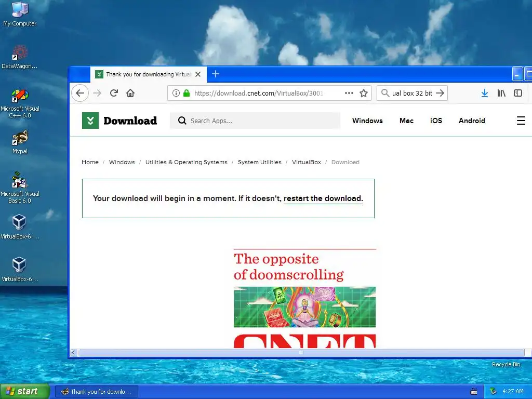This screenshot has width=532, height=399.
Task: Reload the current page
Action: pyautogui.click(x=114, y=93)
